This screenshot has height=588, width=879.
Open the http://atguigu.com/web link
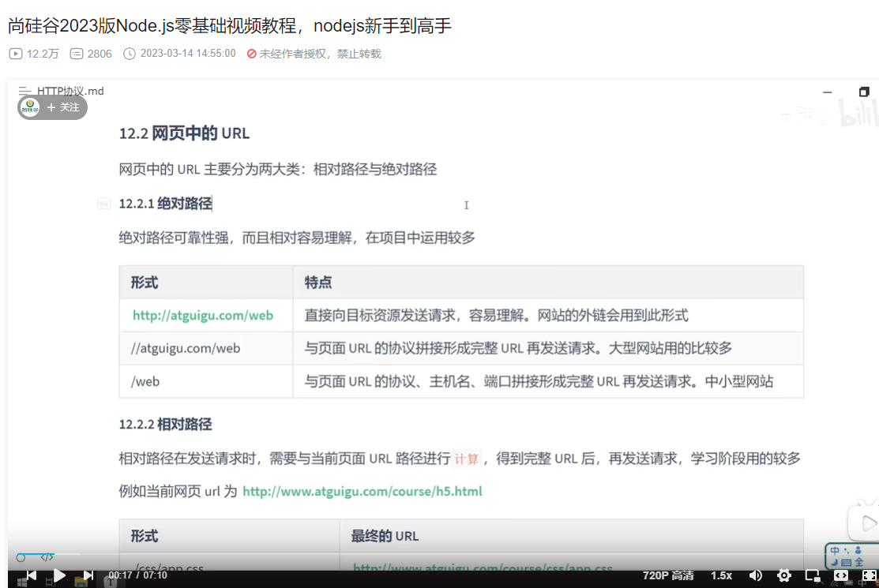(203, 315)
